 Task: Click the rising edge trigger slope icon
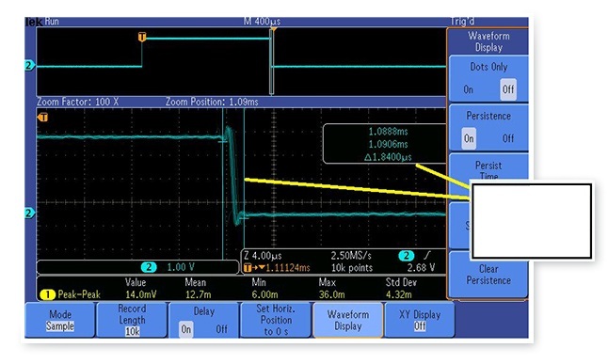click(427, 256)
